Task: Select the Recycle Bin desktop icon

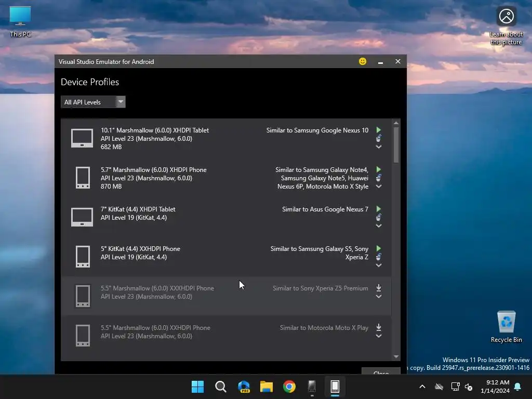Action: click(506, 327)
